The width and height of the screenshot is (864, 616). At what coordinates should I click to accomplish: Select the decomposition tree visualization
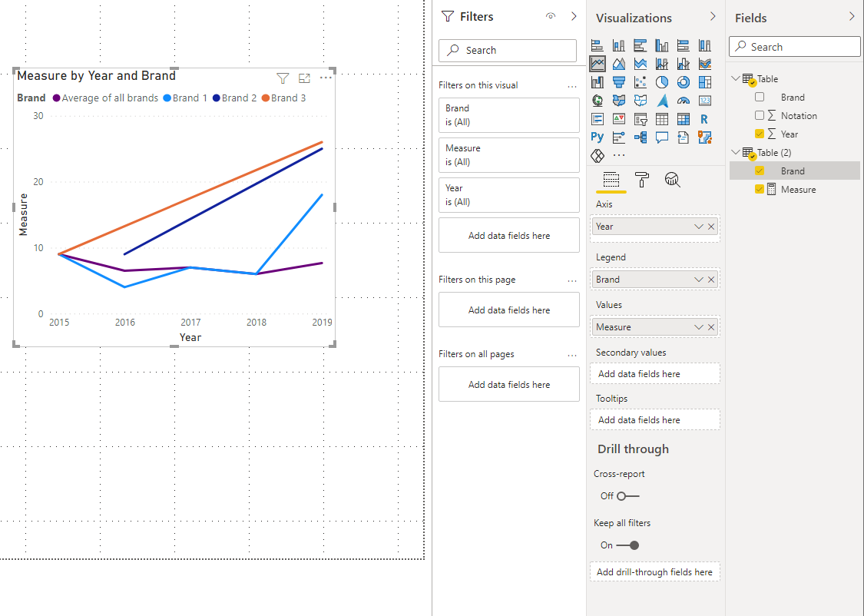[x=641, y=137]
